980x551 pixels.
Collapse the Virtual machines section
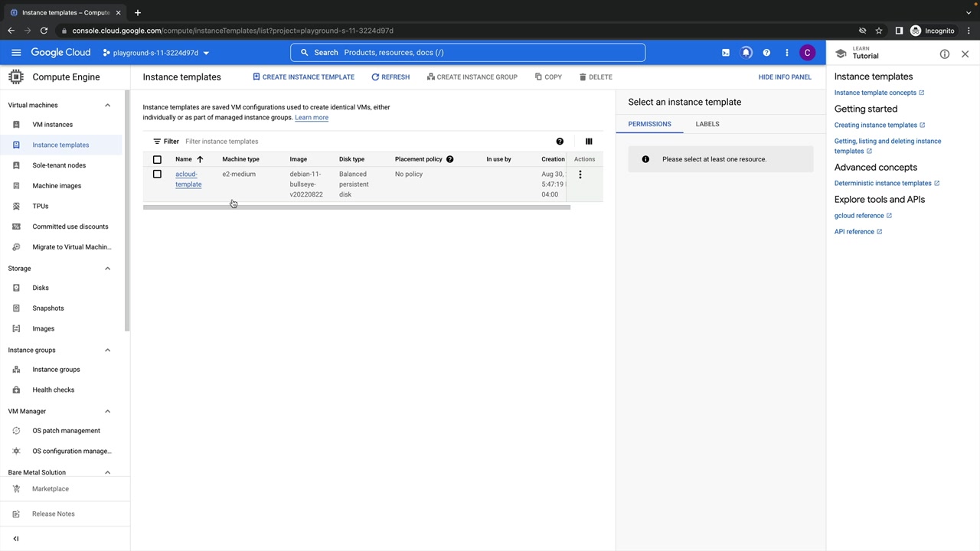click(x=107, y=106)
